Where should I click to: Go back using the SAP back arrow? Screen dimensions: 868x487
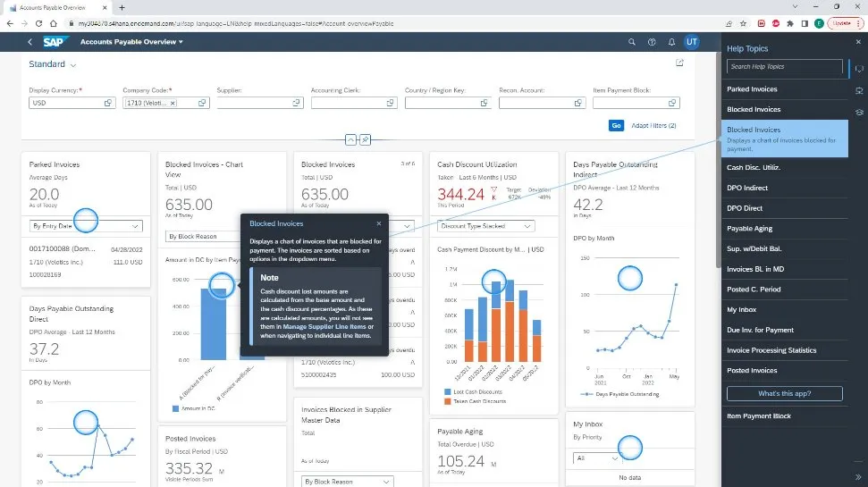[x=29, y=42]
